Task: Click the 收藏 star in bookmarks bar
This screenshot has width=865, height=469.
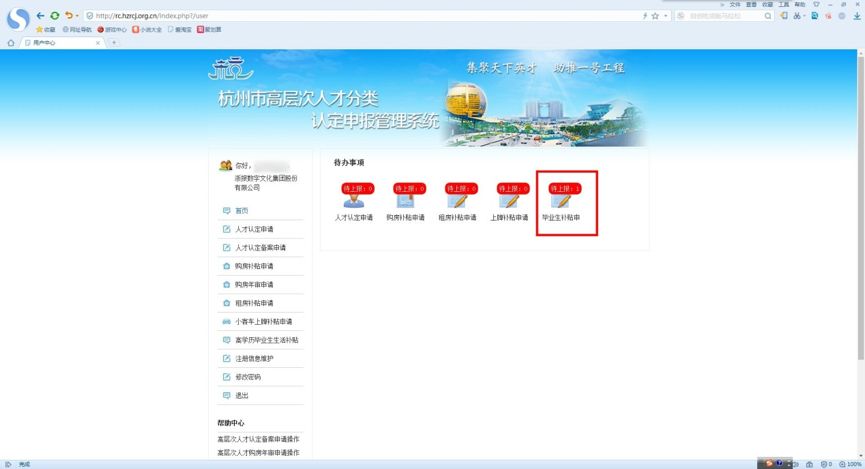Action: click(x=45, y=29)
